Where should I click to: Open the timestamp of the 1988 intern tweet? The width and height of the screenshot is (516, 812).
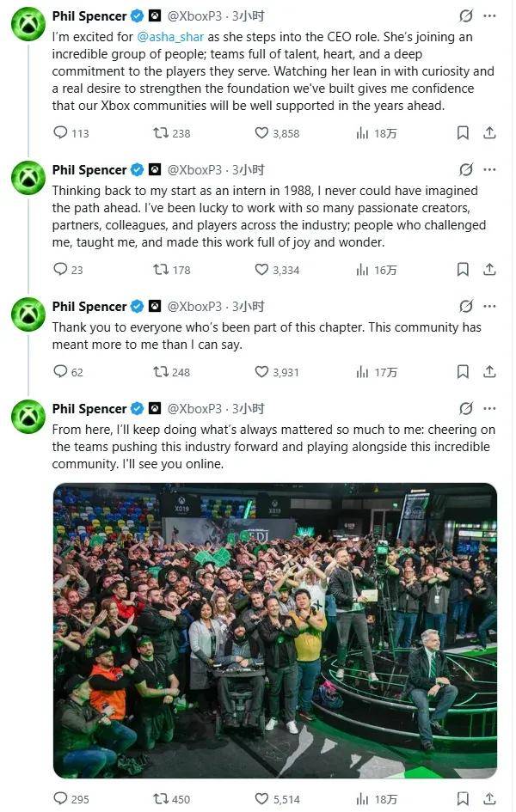249,169
